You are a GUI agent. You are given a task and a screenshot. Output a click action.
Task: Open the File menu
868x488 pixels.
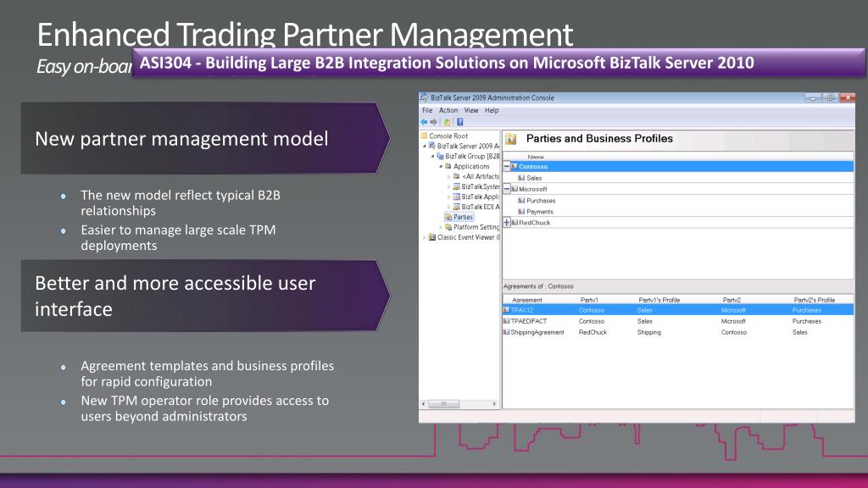click(x=427, y=111)
